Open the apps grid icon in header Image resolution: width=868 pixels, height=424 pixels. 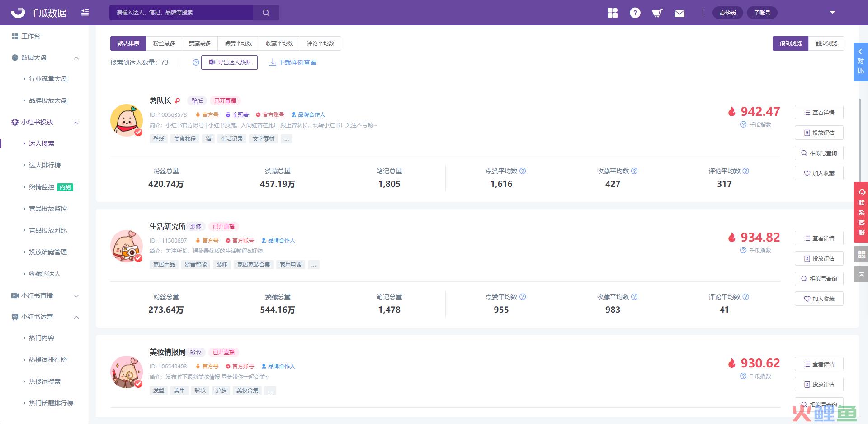(613, 13)
